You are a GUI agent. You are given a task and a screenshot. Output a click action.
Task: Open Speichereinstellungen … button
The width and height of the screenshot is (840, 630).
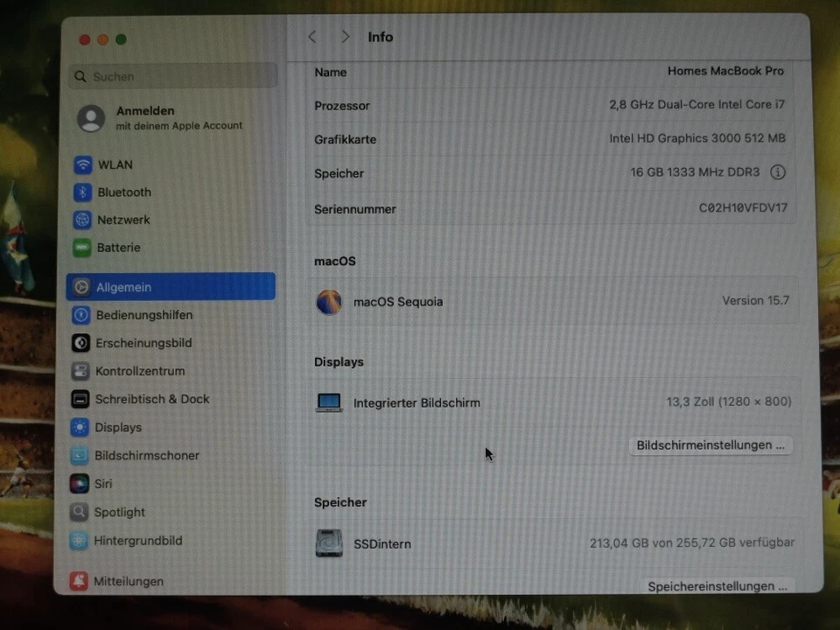717,586
